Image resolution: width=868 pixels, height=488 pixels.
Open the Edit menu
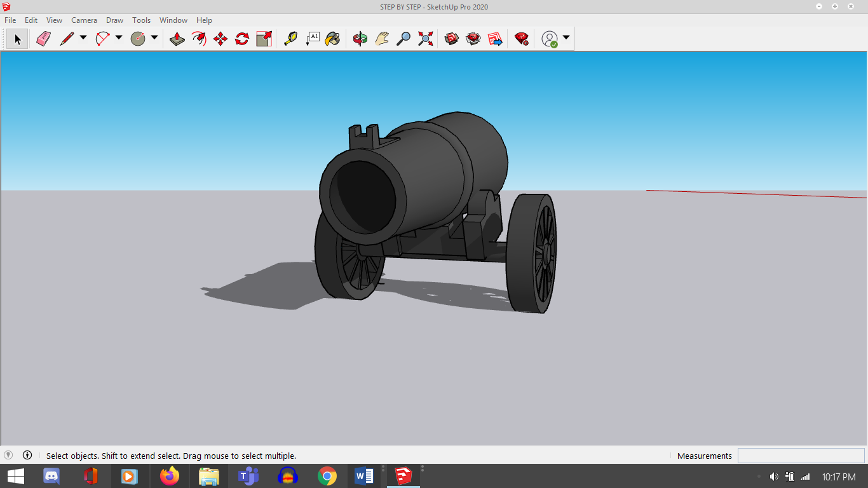31,20
